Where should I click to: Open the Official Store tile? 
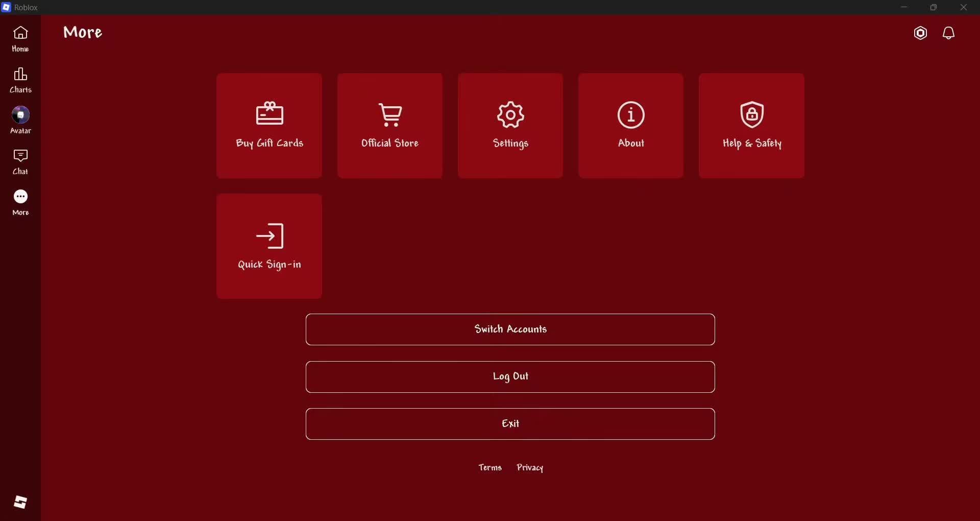(x=390, y=126)
